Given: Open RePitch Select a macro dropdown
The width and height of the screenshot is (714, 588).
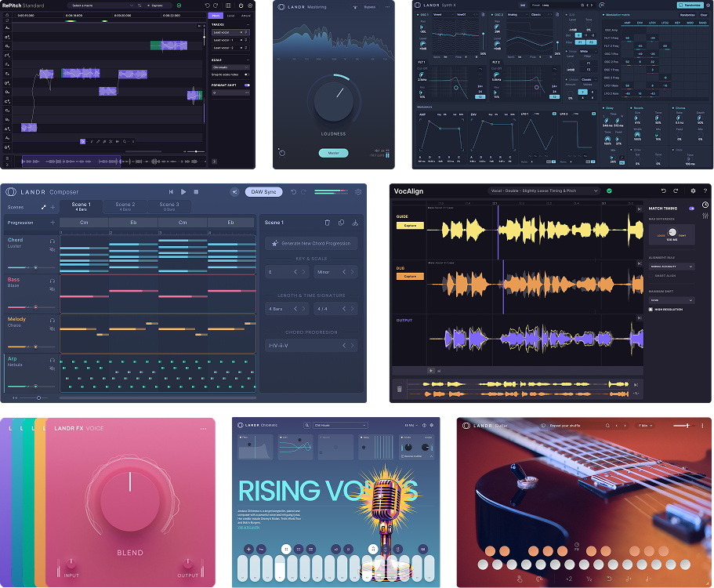Looking at the screenshot, I should 100,5.
